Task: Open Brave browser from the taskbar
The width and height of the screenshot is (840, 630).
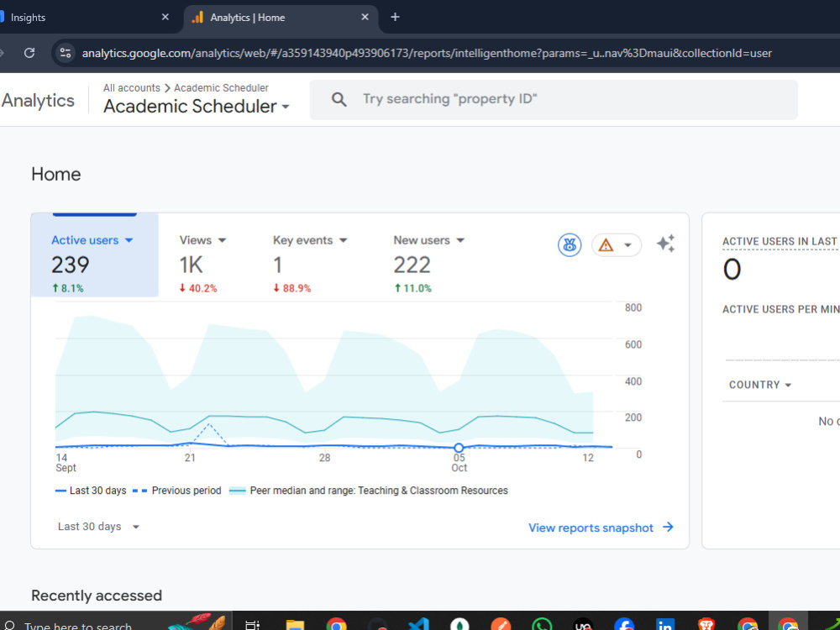Action: [706, 625]
